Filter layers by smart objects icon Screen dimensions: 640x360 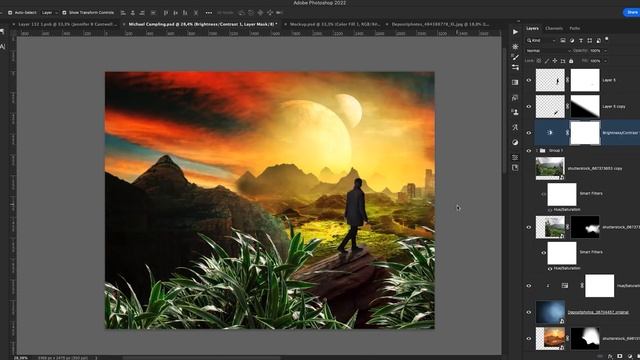click(598, 40)
